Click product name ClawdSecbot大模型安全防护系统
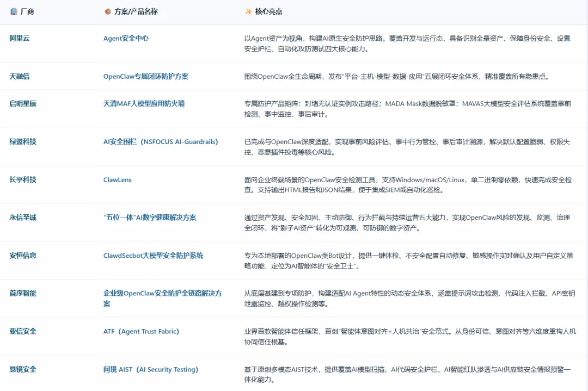 [153, 256]
